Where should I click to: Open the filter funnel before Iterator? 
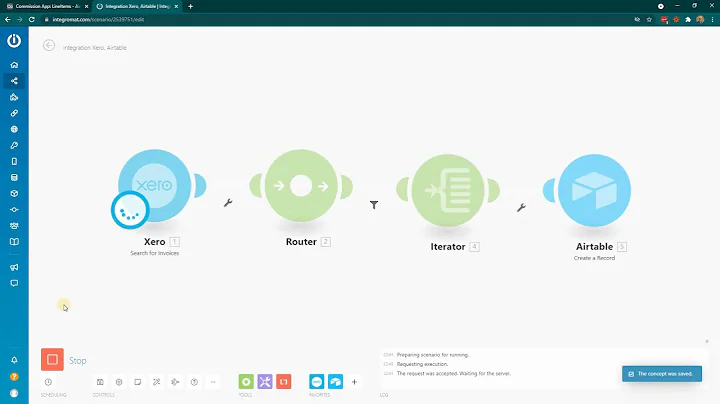374,205
